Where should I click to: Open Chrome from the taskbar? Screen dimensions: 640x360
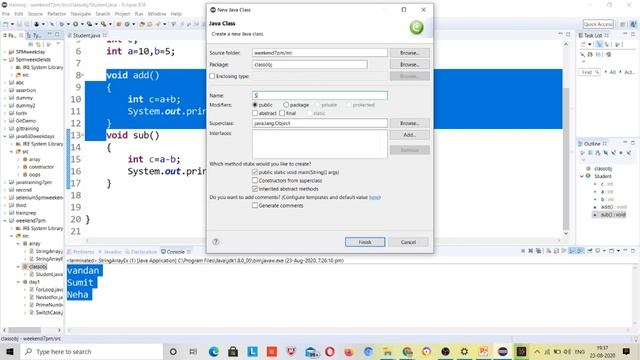(407, 351)
